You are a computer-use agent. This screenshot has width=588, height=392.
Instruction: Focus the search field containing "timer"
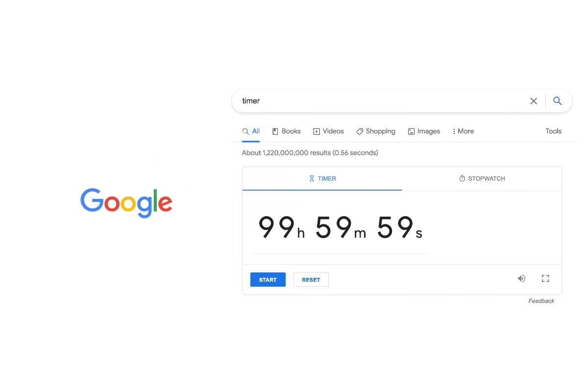382,101
